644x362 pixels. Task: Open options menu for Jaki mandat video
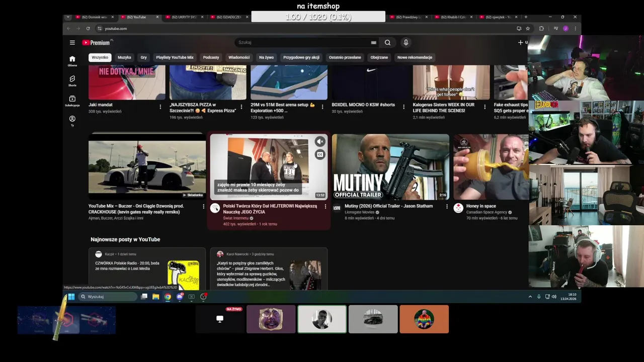coord(160,107)
